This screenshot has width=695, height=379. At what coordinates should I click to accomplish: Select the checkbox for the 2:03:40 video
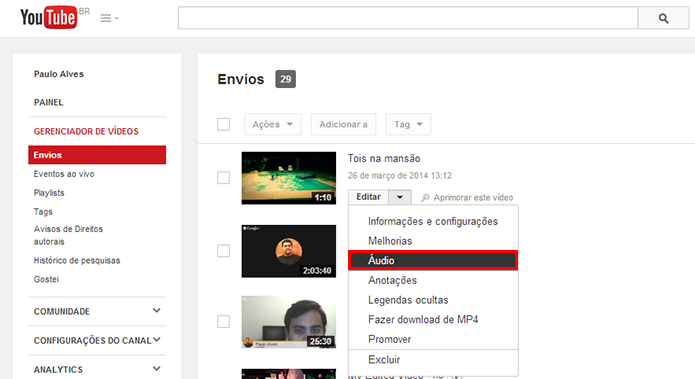coord(223,251)
